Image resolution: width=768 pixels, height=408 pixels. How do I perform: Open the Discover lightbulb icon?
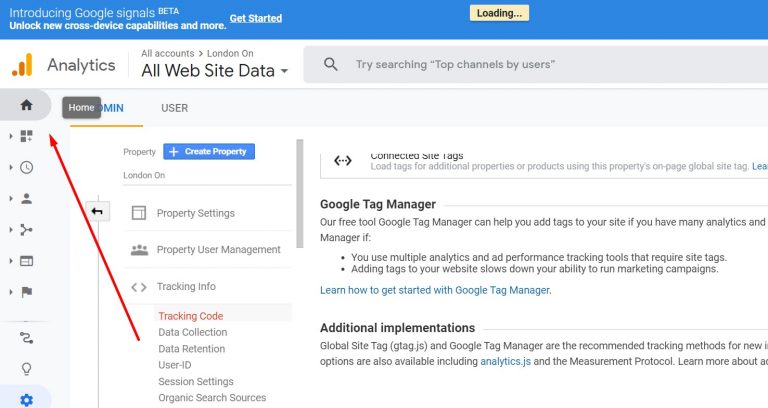(26, 368)
